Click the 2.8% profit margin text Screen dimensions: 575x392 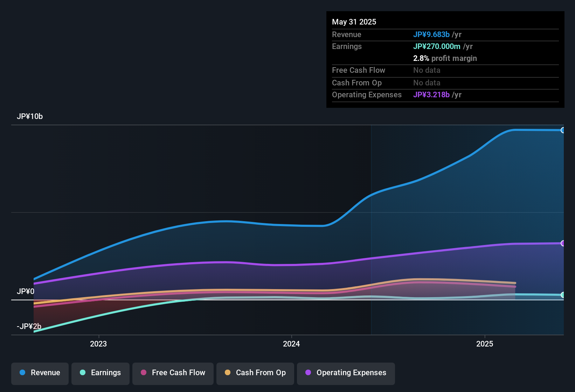click(x=445, y=58)
